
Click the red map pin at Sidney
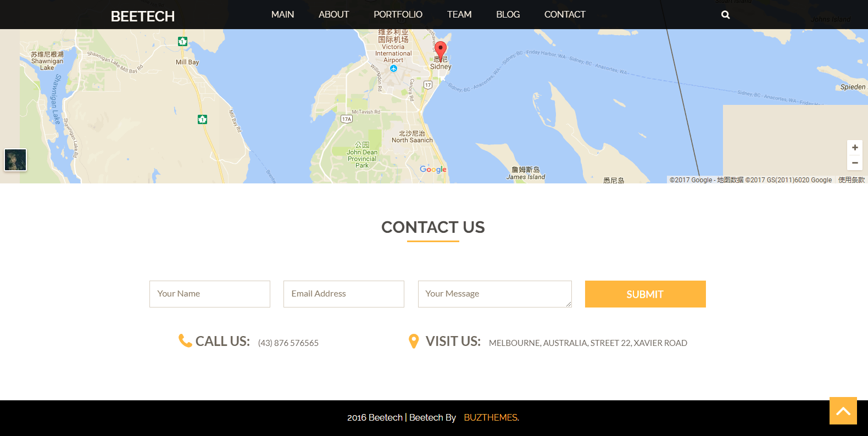click(441, 51)
